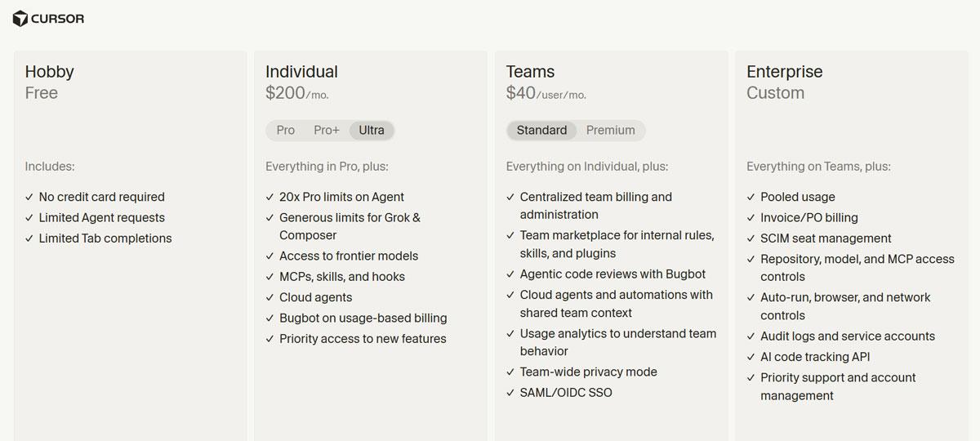The width and height of the screenshot is (980, 441).
Task: Click checkmark beside Team-wide privacy mode
Action: click(510, 372)
